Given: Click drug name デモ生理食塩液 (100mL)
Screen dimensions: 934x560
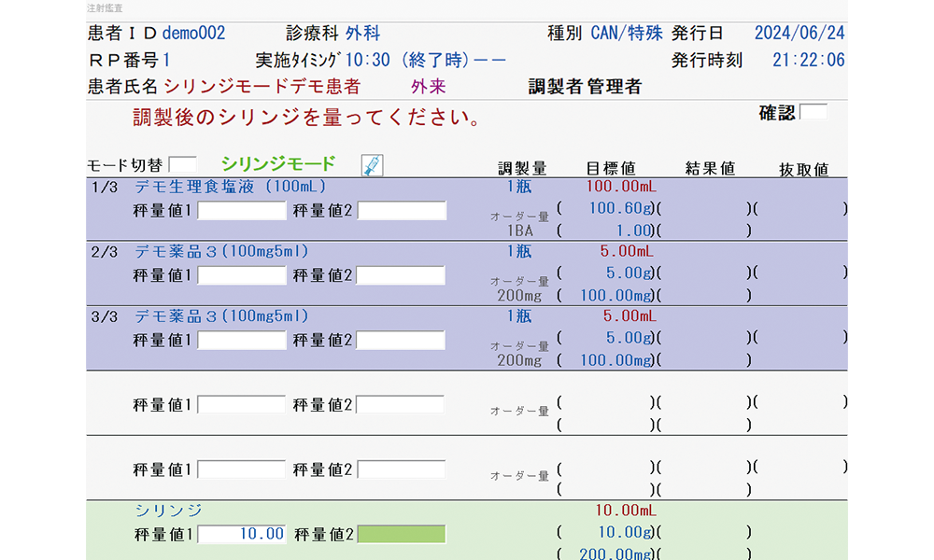Looking at the screenshot, I should click(x=231, y=187).
